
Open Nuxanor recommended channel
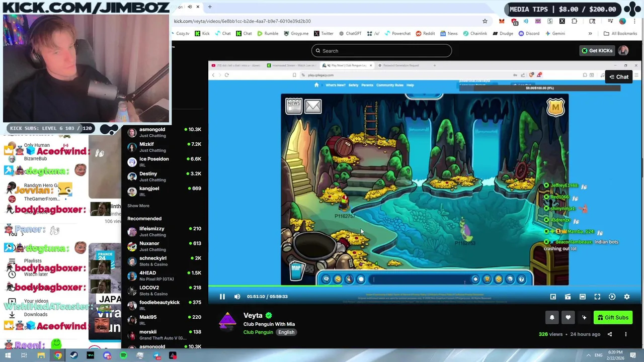pos(164,246)
